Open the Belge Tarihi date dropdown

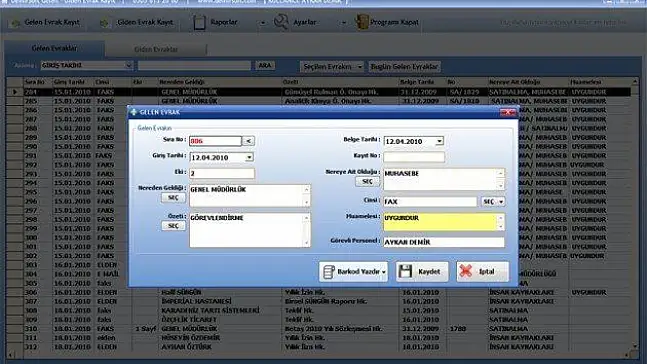pos(439,141)
